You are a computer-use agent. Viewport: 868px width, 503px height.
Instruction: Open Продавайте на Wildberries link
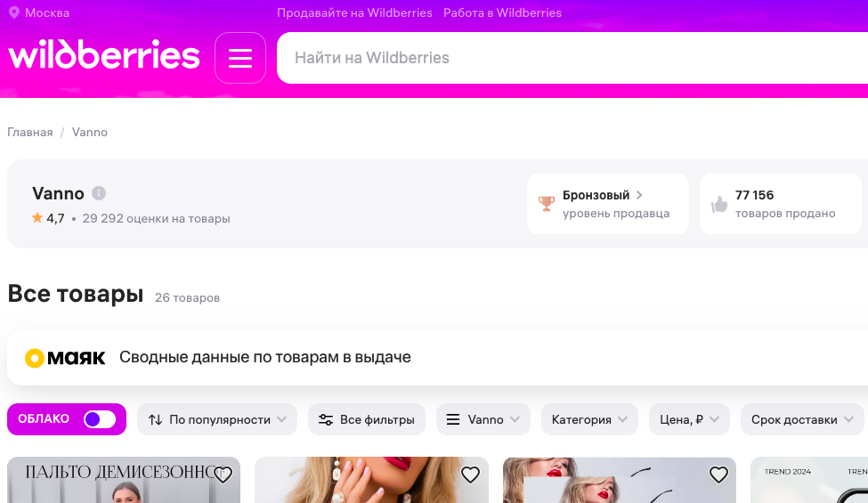(354, 12)
